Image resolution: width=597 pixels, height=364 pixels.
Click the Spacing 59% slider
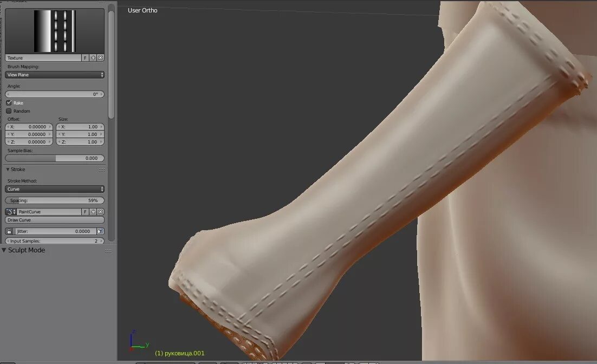[x=55, y=200]
